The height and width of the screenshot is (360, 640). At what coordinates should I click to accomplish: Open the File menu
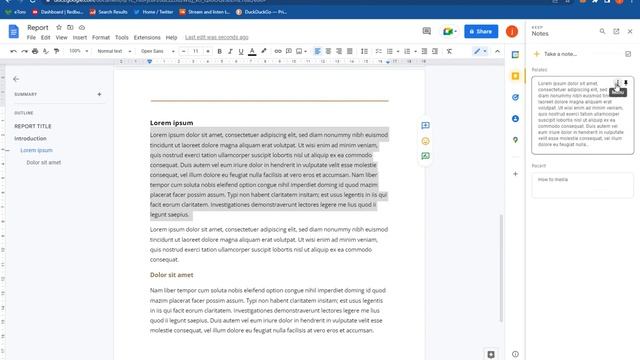[x=31, y=38]
